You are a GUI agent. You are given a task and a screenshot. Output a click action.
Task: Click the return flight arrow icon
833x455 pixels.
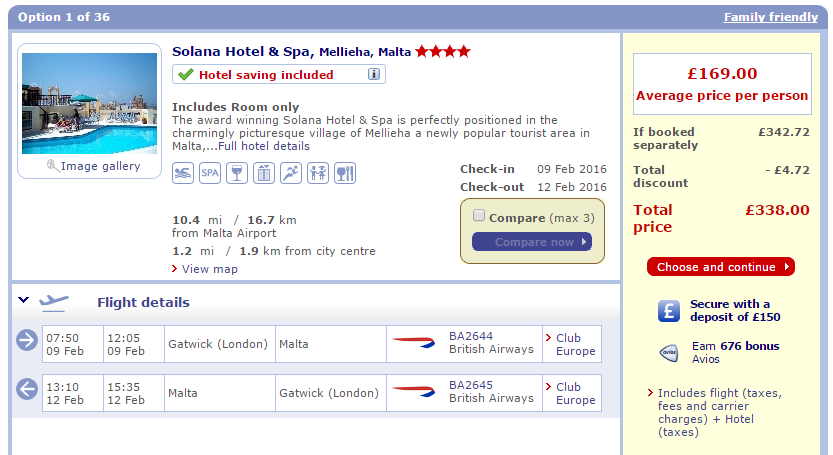pyautogui.click(x=27, y=389)
